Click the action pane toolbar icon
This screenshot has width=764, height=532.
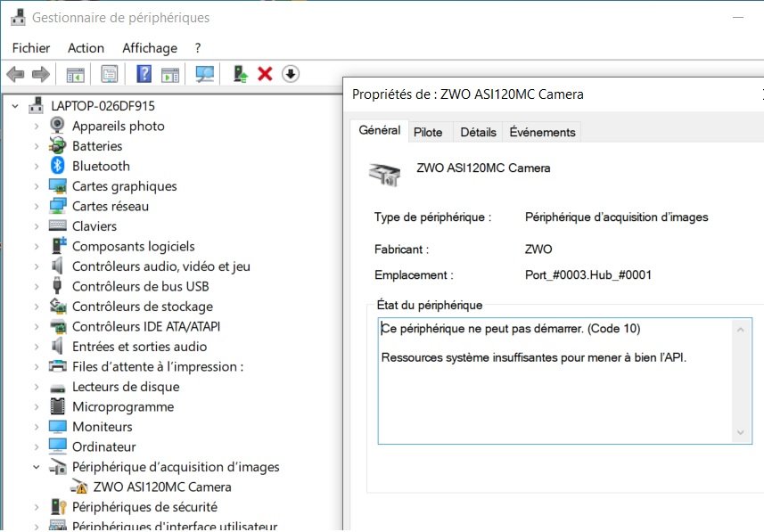[x=170, y=75]
